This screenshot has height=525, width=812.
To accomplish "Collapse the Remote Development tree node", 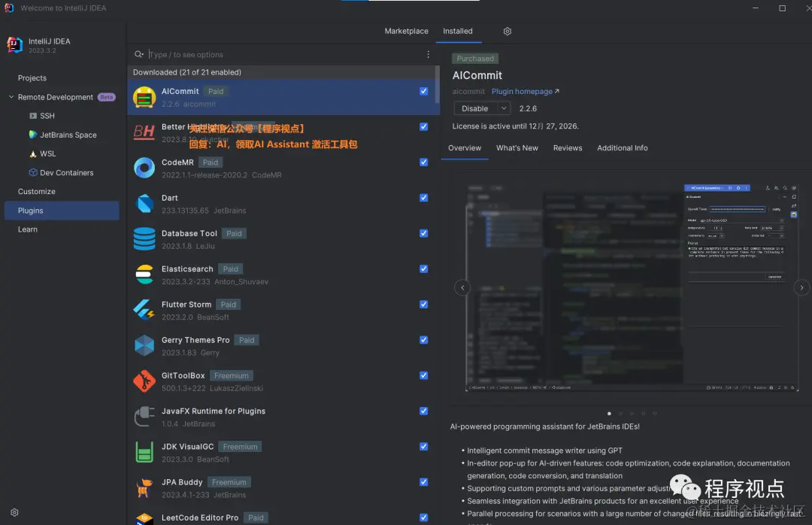I will (x=11, y=97).
